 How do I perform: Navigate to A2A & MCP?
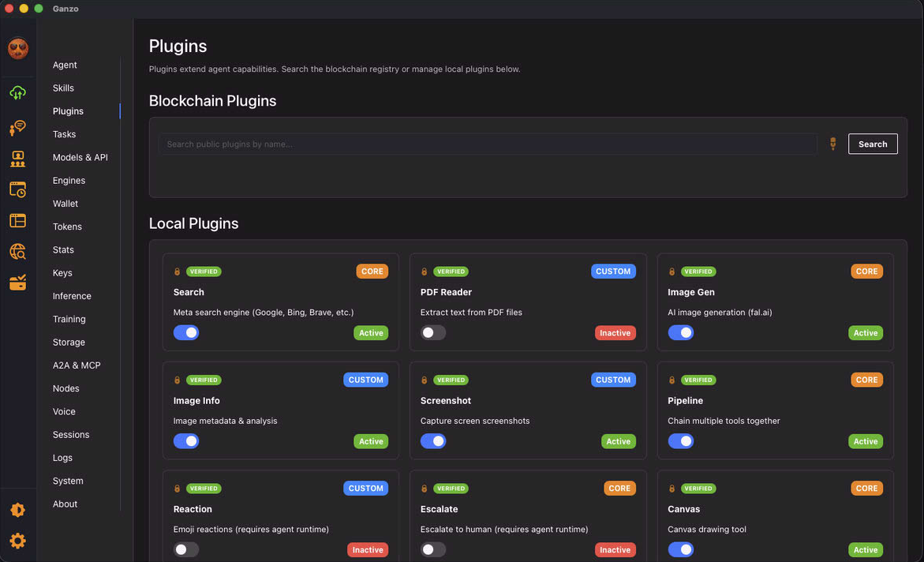(x=77, y=365)
